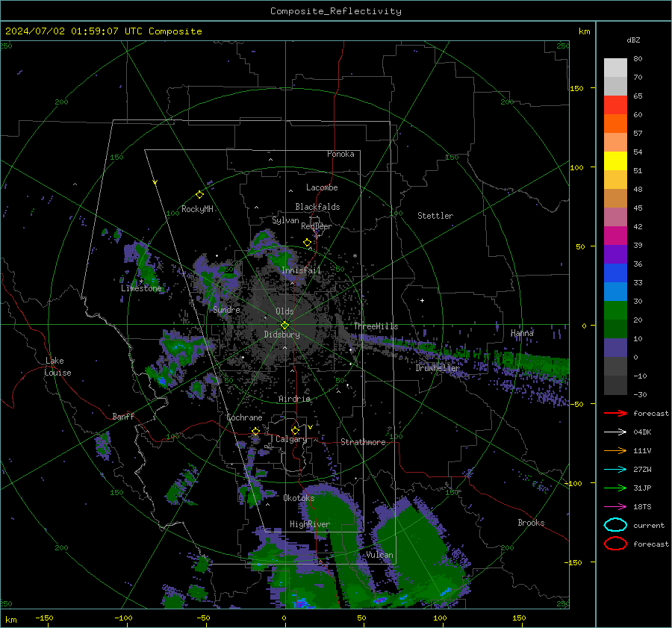This screenshot has height=628, width=672.
Task: Click the Drumheller label
Action: pos(437,368)
